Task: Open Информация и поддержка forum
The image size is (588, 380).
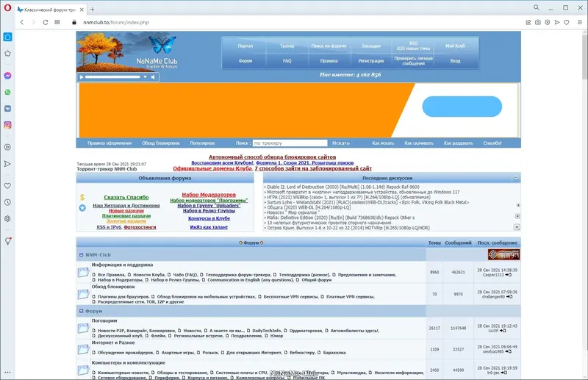Action: pos(122,265)
